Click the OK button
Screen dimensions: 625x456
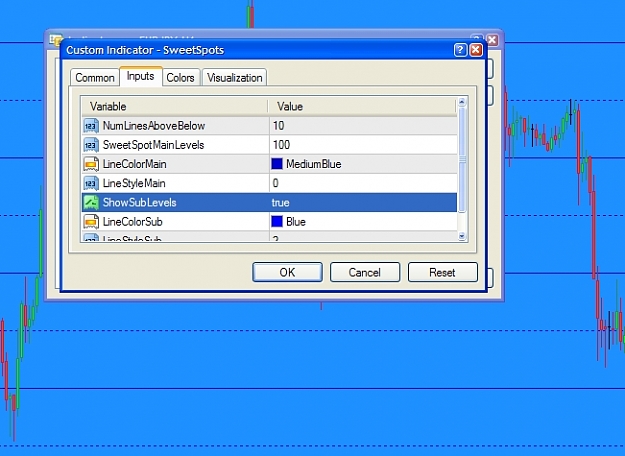[x=287, y=272]
